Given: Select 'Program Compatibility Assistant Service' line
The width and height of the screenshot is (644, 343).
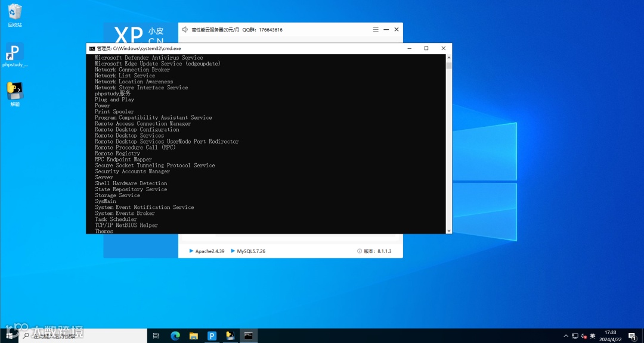Looking at the screenshot, I should point(154,117).
